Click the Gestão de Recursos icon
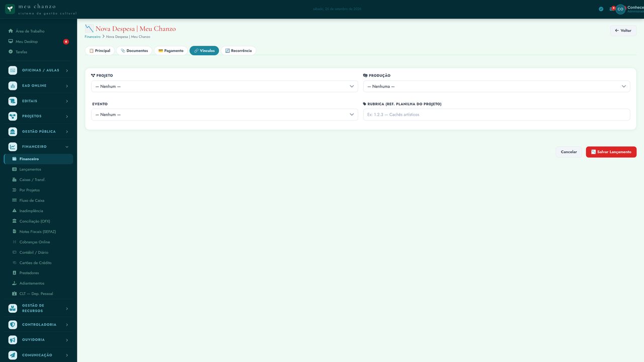The height and width of the screenshot is (362, 644). coord(13,308)
